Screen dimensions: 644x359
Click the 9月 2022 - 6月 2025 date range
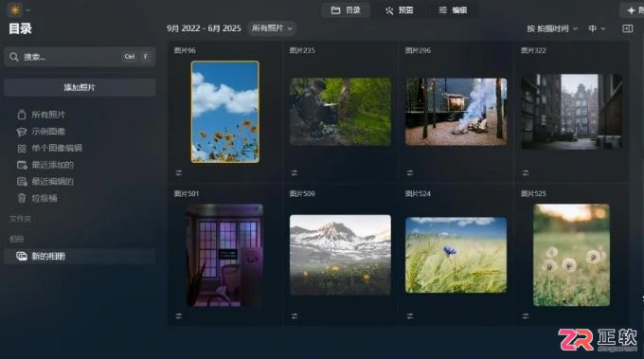204,28
